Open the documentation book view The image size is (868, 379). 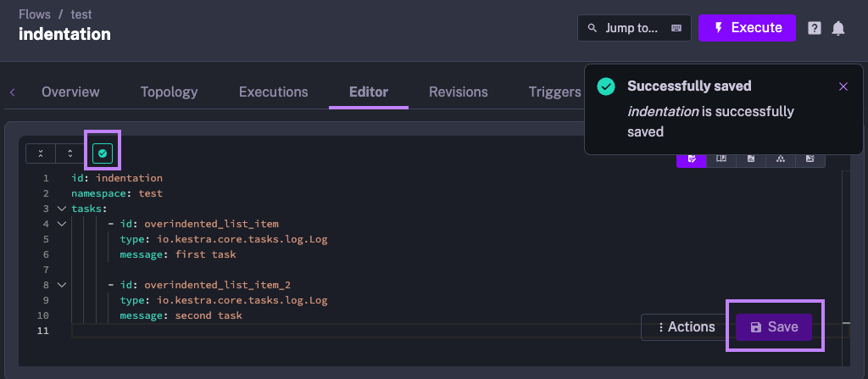[x=721, y=159]
